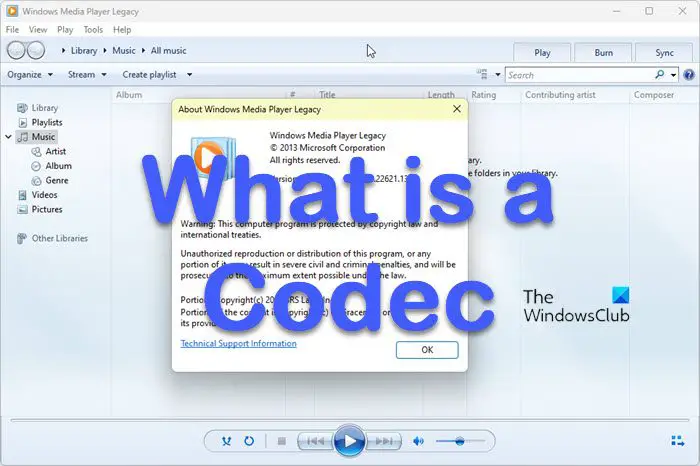Click the Create playlist button

[x=149, y=75]
